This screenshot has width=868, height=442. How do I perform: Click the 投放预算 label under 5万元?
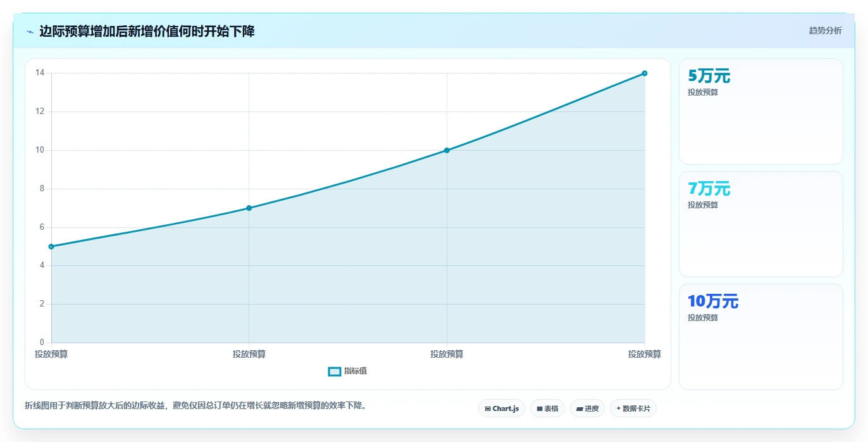(x=703, y=92)
